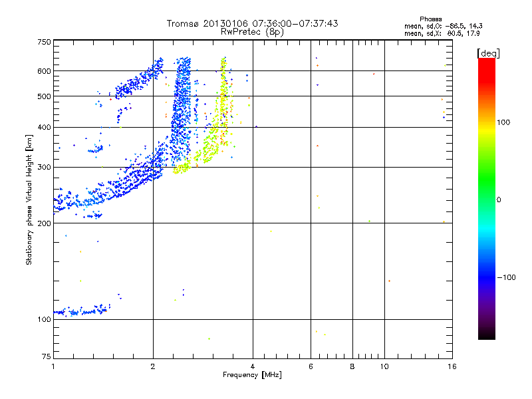Click the '4' x-axis tick label

(253, 366)
